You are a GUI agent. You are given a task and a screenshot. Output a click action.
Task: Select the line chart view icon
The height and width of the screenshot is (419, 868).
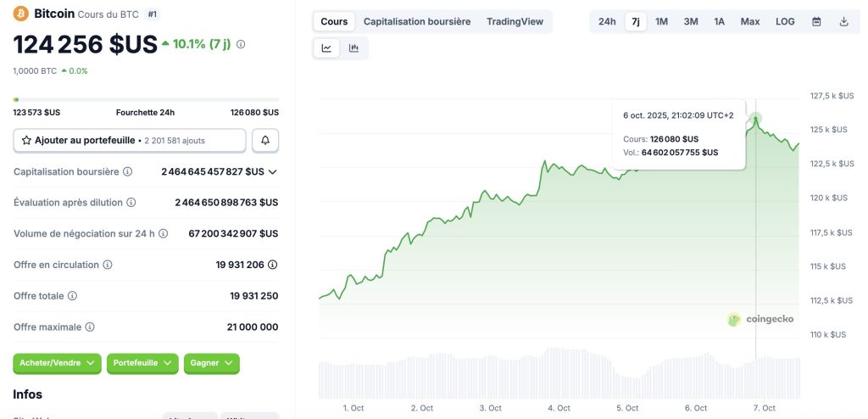pos(326,48)
